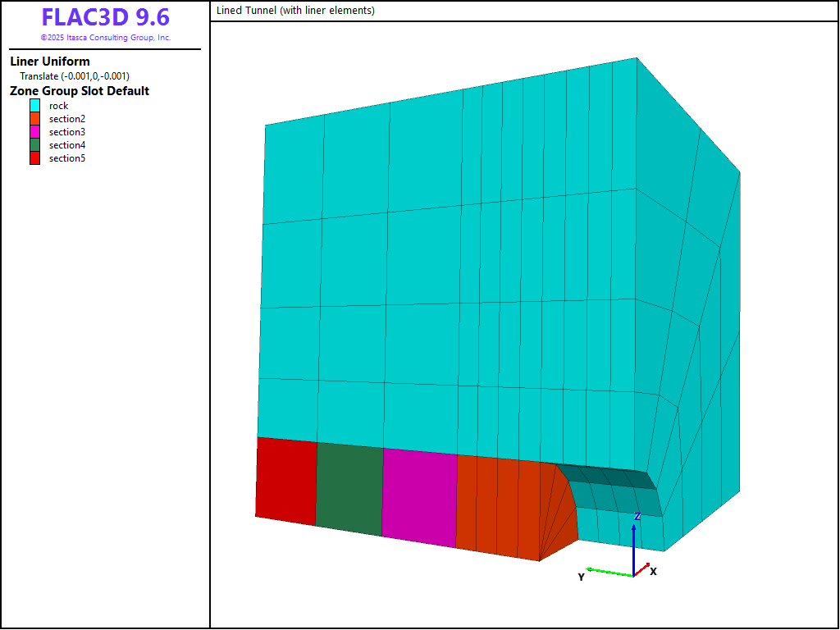Pick the magenta section3 legend swatch

click(34, 132)
